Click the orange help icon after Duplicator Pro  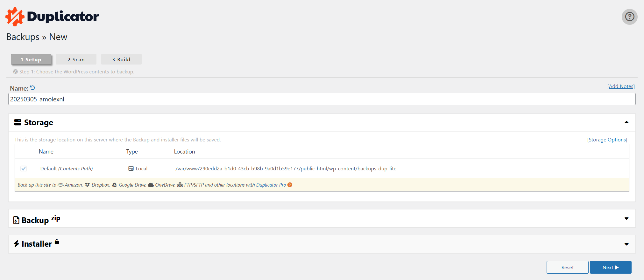coord(290,185)
